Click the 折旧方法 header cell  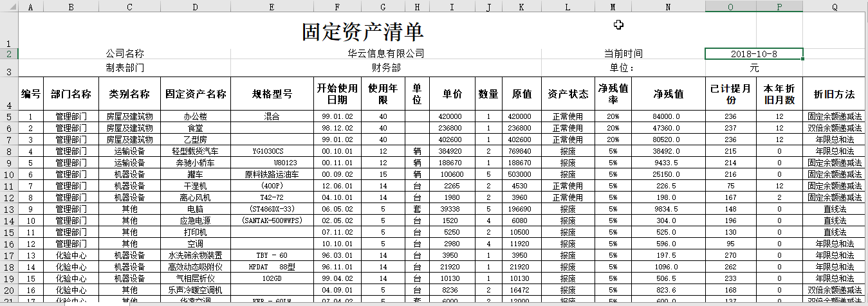click(835, 94)
